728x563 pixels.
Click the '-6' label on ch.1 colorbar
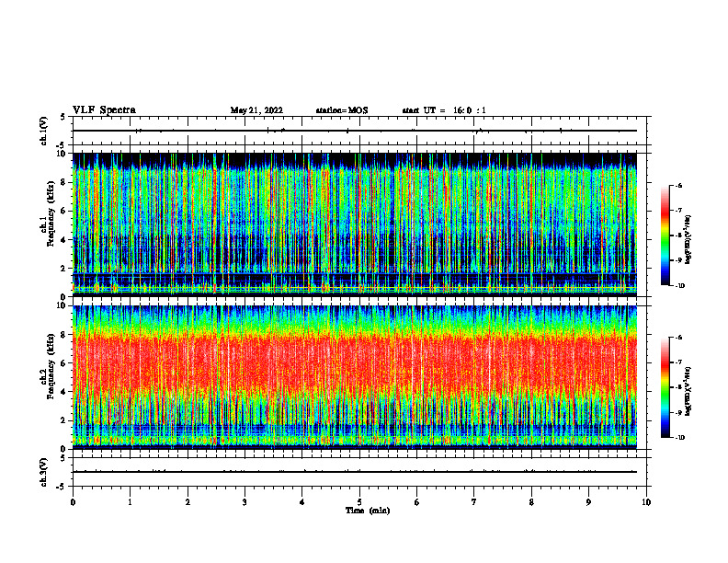pos(678,185)
